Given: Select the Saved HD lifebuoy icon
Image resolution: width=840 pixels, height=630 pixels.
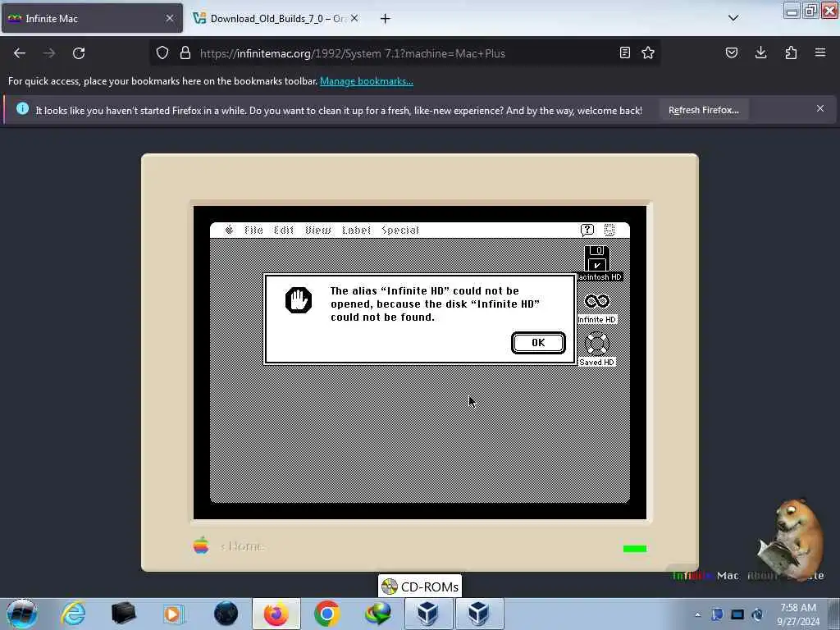Looking at the screenshot, I should click(x=597, y=344).
